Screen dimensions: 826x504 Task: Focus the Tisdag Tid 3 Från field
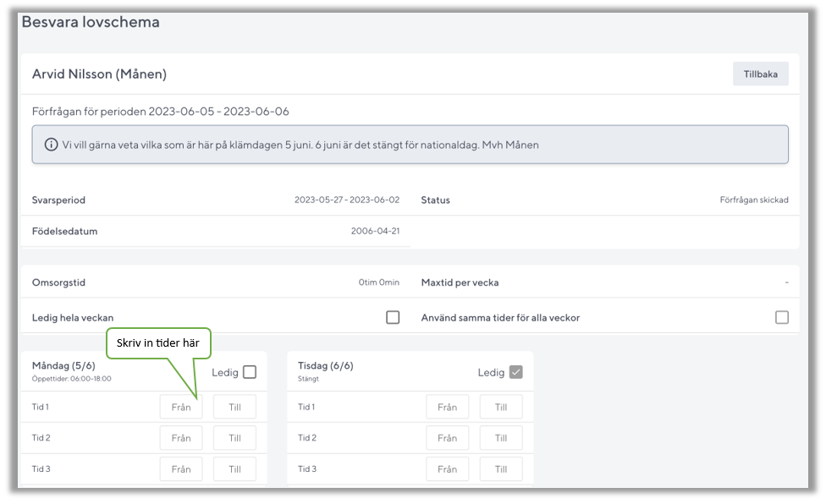point(447,469)
